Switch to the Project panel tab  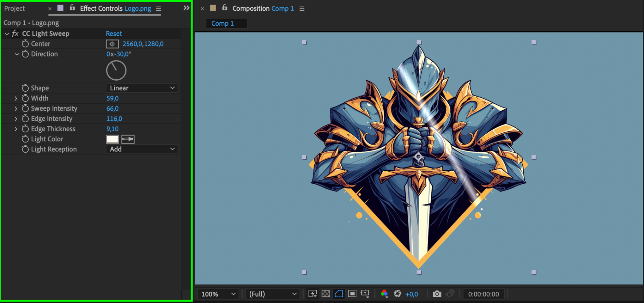pyautogui.click(x=14, y=8)
